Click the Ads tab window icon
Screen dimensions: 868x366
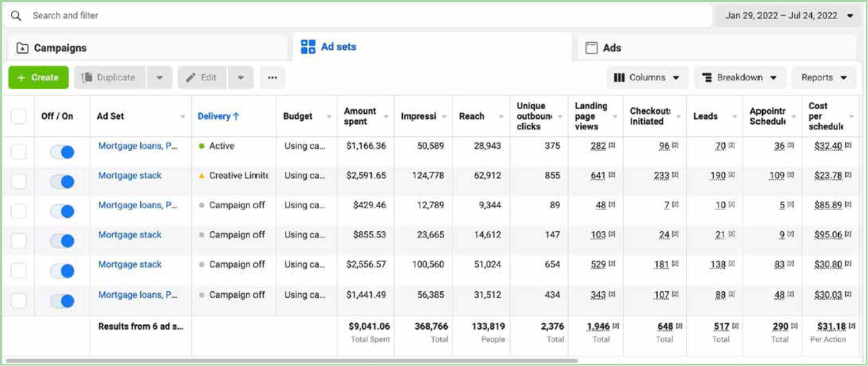tap(592, 48)
